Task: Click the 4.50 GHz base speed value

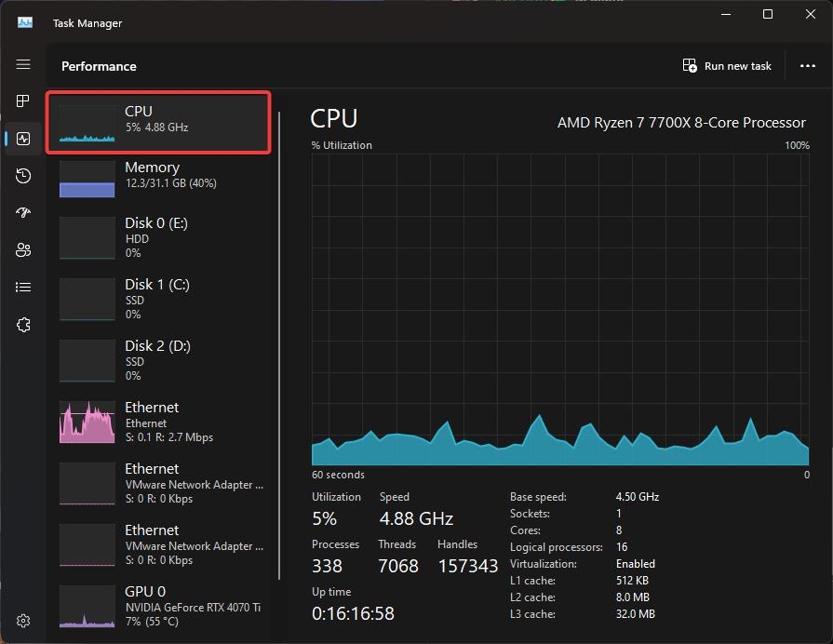Action: click(x=638, y=497)
